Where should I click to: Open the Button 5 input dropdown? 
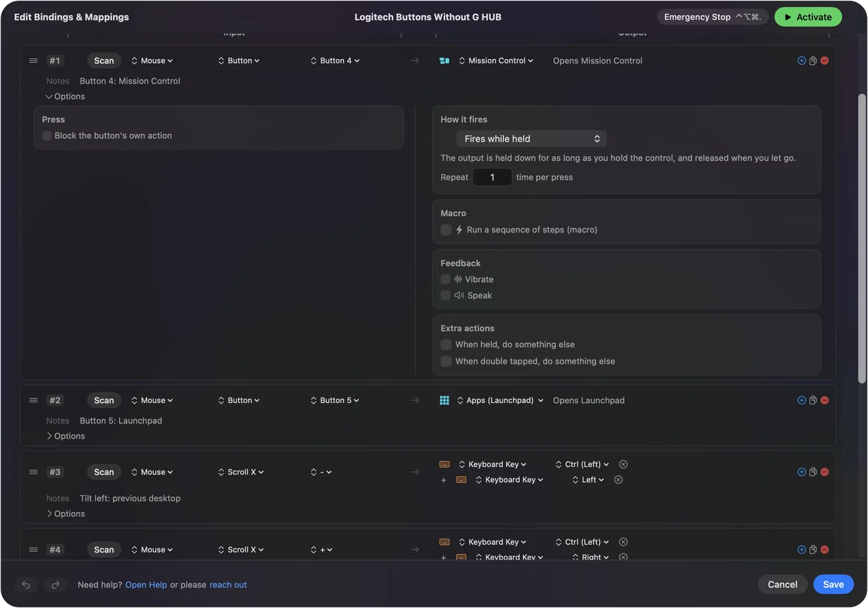(335, 400)
